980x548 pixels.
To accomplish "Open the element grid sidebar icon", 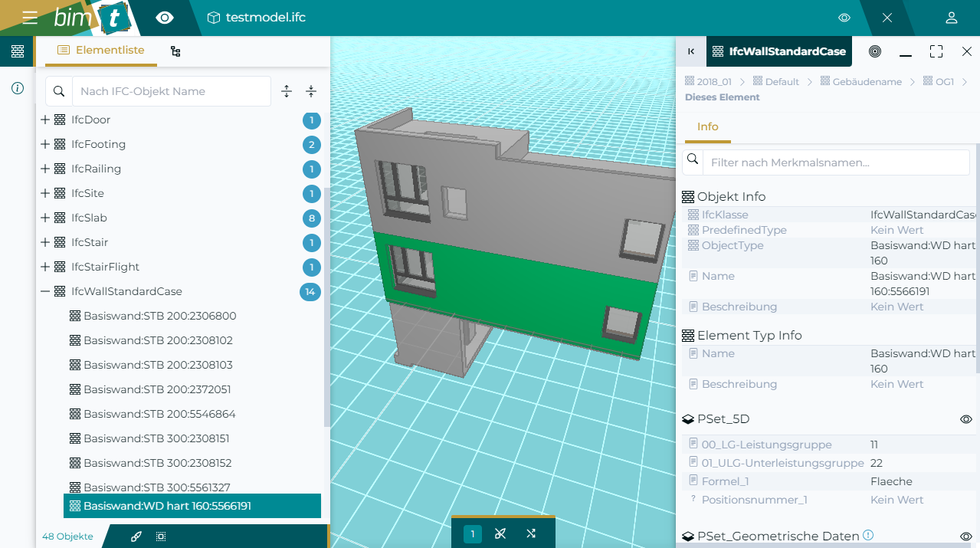I will (x=18, y=51).
